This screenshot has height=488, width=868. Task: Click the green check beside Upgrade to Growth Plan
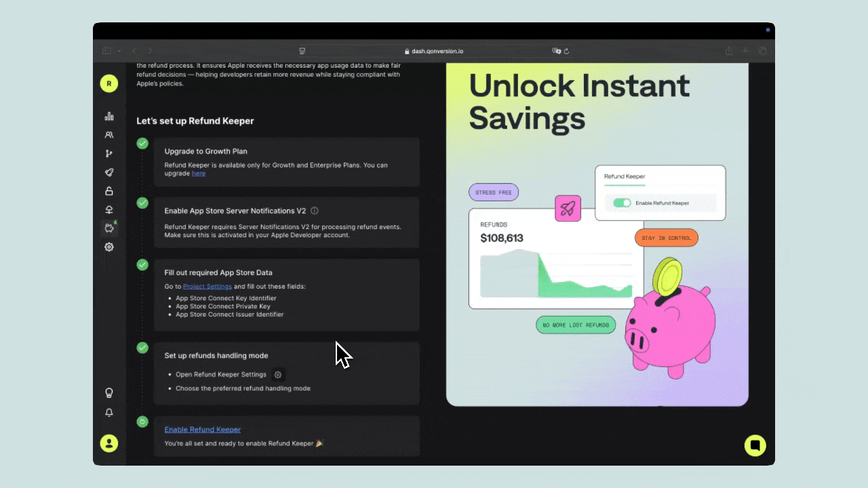coord(142,143)
